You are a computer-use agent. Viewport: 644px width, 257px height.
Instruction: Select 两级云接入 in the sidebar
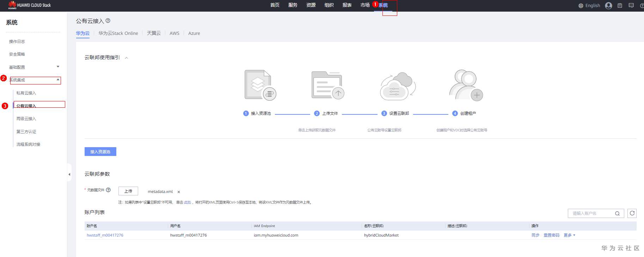click(26, 119)
